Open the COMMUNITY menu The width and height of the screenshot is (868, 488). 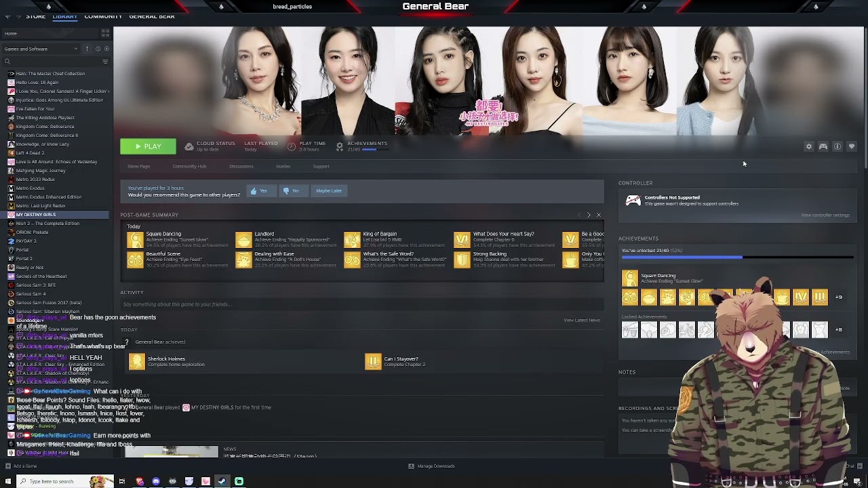(103, 16)
